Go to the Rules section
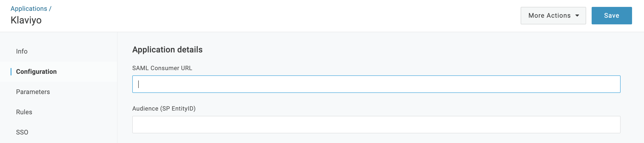This screenshot has width=644, height=143. [24, 112]
